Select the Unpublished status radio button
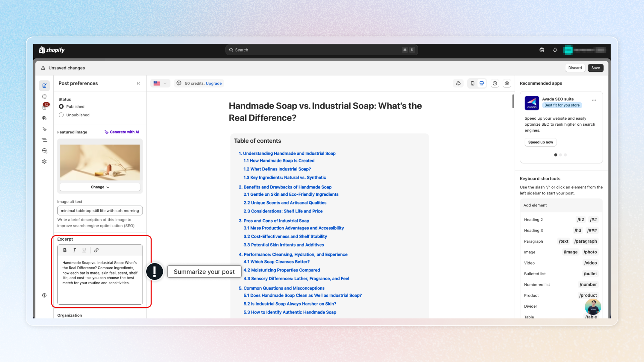Screen dimensions: 644x362 [61, 115]
